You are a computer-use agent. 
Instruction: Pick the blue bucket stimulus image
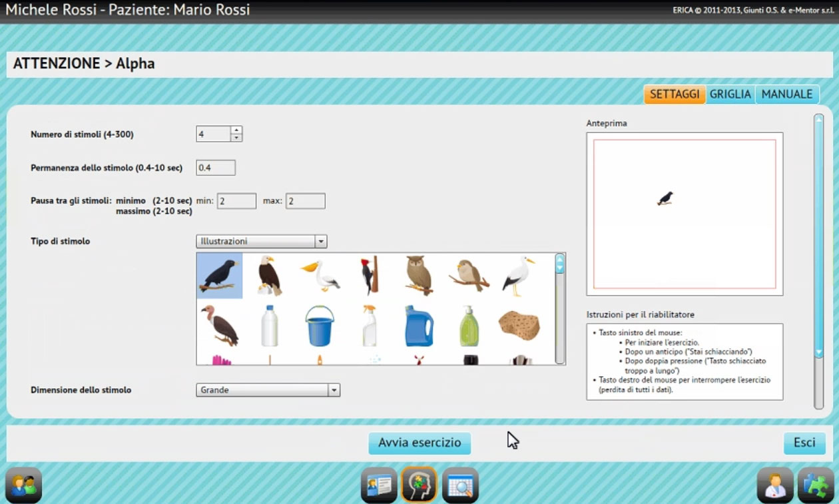point(320,326)
